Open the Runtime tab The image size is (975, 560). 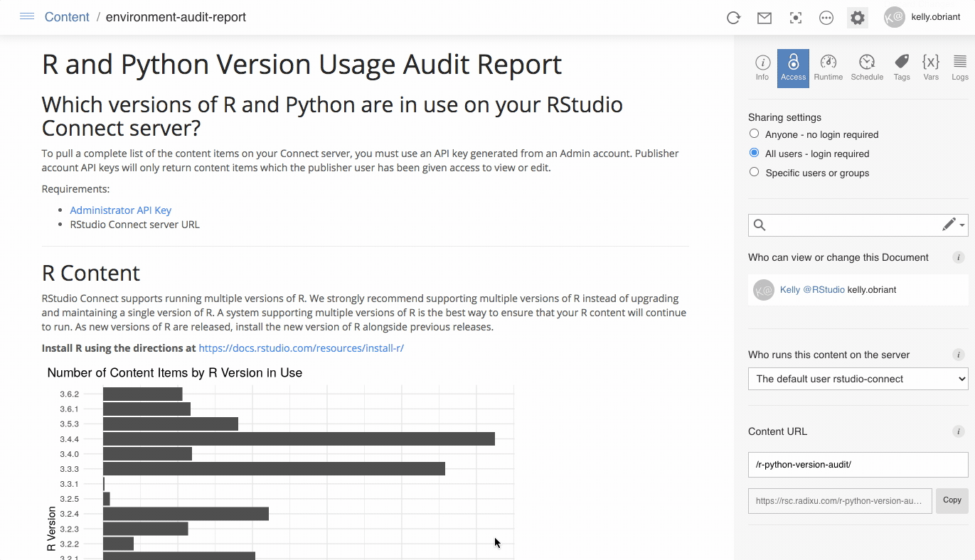829,68
